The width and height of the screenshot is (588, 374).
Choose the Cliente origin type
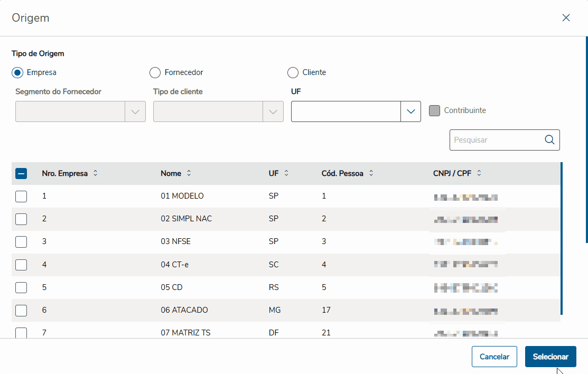tap(292, 72)
